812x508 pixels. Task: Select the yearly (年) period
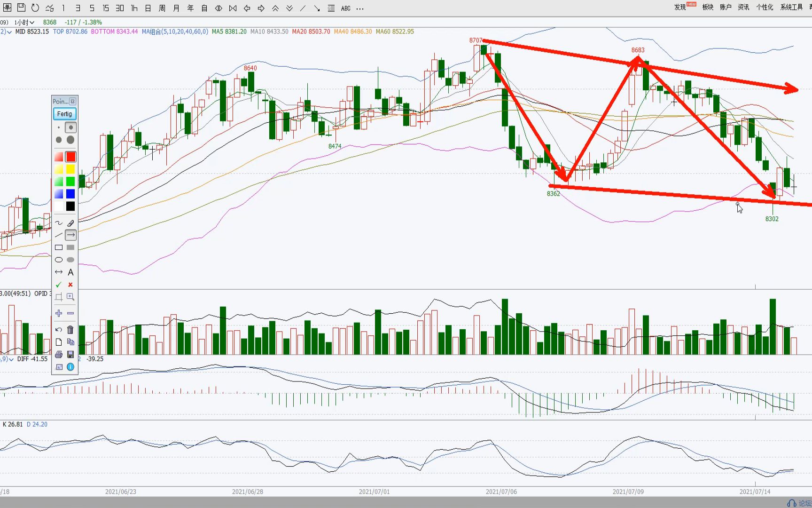click(190, 8)
